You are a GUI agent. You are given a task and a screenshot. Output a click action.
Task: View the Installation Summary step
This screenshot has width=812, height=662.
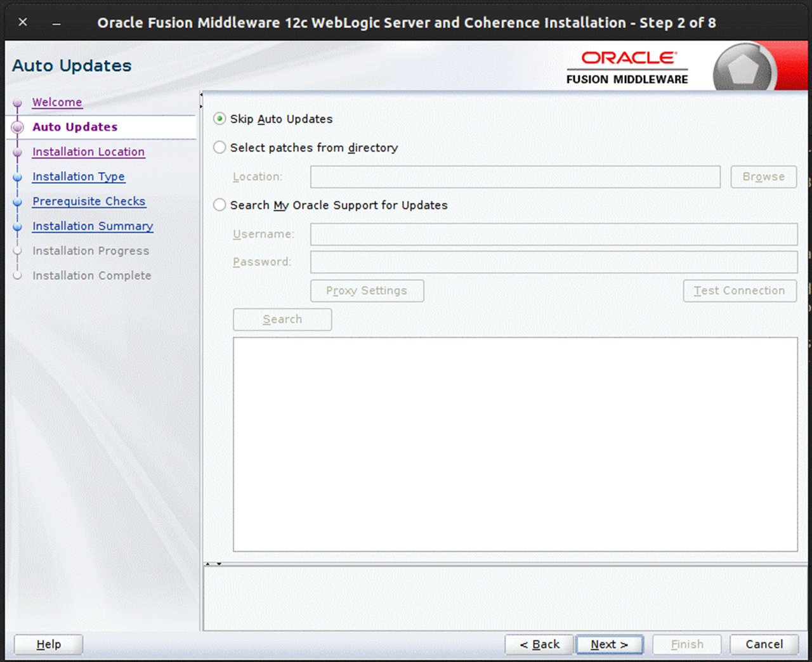(x=93, y=226)
